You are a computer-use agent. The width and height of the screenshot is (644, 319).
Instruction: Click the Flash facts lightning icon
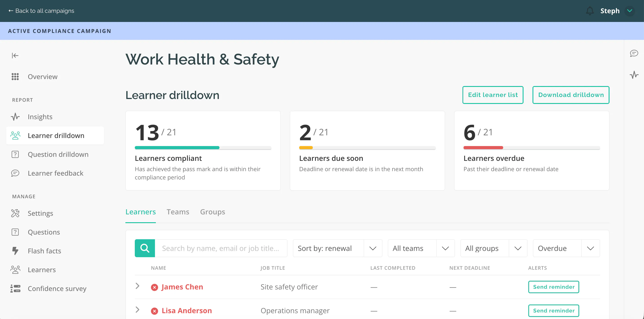tap(15, 251)
